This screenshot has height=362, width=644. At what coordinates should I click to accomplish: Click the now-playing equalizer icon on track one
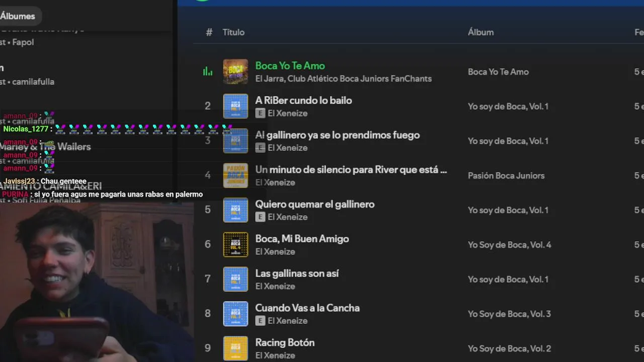208,72
